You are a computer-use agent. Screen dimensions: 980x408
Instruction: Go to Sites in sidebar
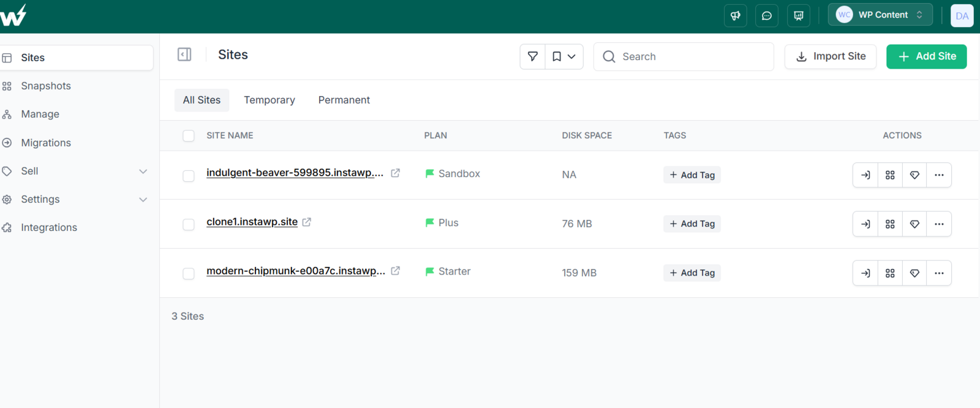click(x=76, y=58)
